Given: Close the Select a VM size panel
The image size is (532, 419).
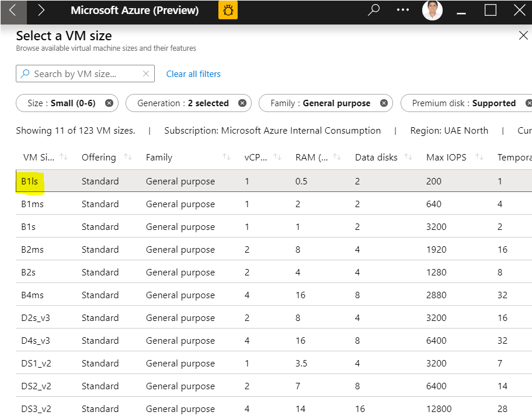Looking at the screenshot, I should pyautogui.click(x=523, y=36).
